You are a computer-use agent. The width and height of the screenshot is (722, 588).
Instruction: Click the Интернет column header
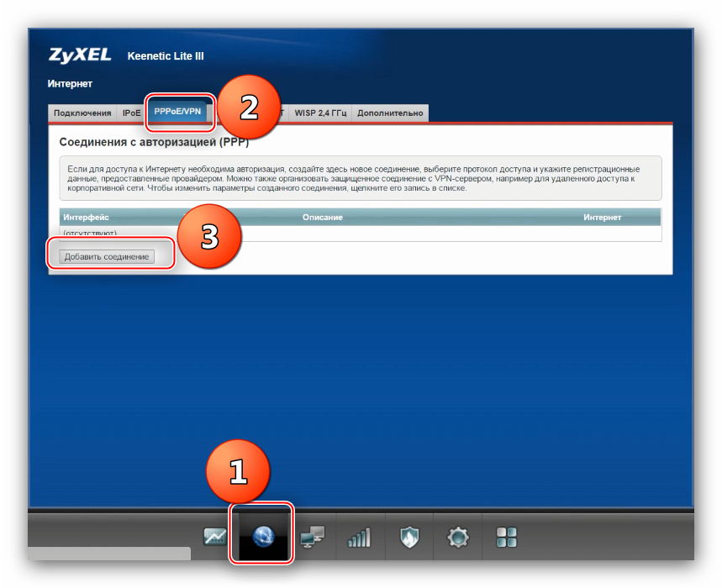pyautogui.click(x=603, y=218)
